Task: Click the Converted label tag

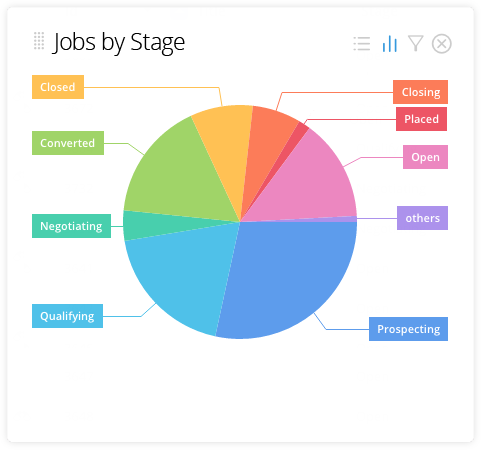Action: point(68,143)
